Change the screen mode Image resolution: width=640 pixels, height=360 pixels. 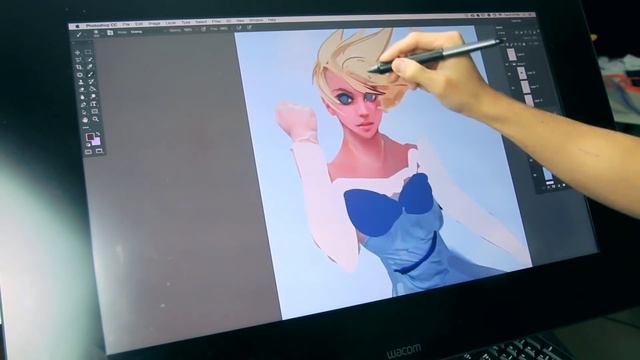point(99,151)
